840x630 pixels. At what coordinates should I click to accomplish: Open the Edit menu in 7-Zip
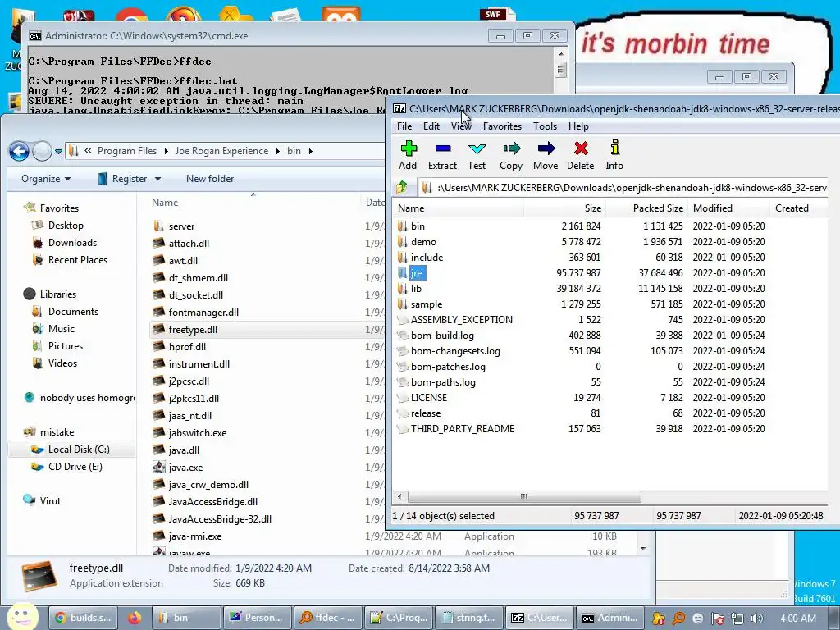point(431,126)
